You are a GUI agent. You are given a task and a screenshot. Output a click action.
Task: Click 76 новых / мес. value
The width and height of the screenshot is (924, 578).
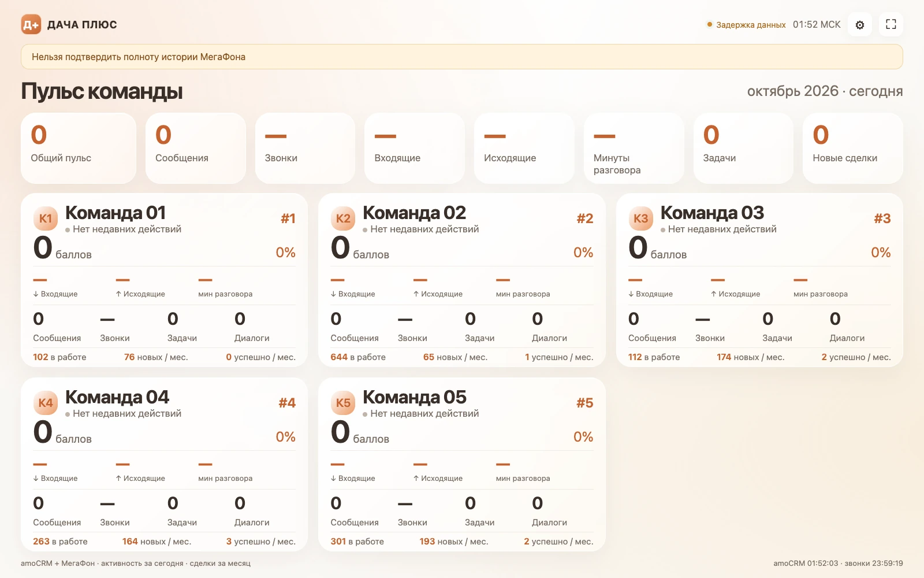156,357
